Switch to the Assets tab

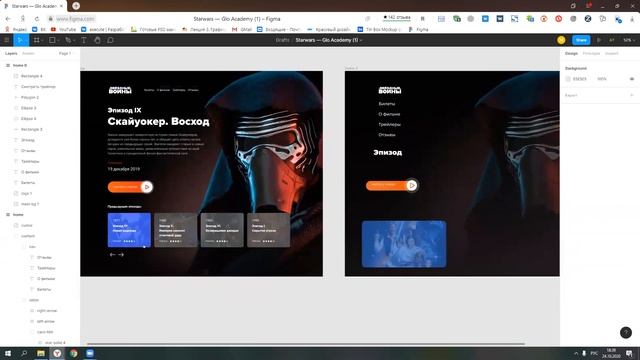click(28, 53)
